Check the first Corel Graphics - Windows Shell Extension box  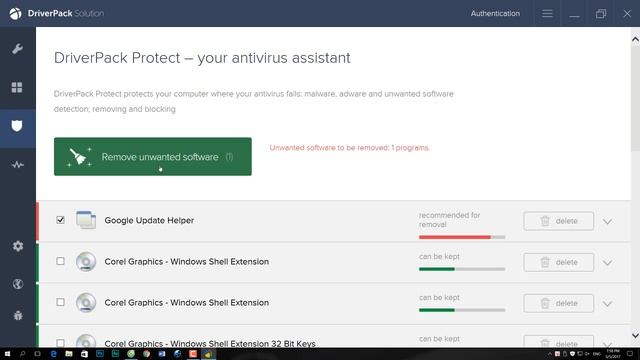[x=60, y=261]
